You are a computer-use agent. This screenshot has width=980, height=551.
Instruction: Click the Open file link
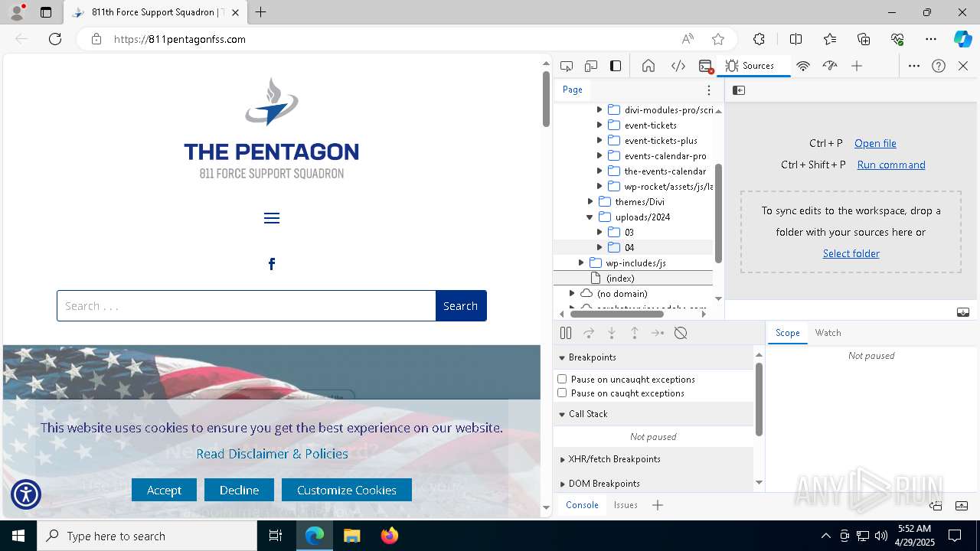pyautogui.click(x=875, y=143)
